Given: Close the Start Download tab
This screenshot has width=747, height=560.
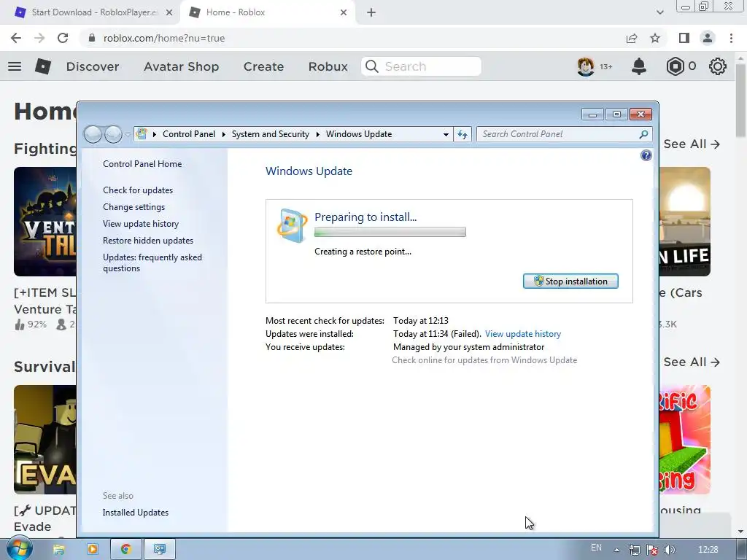Looking at the screenshot, I should pos(169,13).
